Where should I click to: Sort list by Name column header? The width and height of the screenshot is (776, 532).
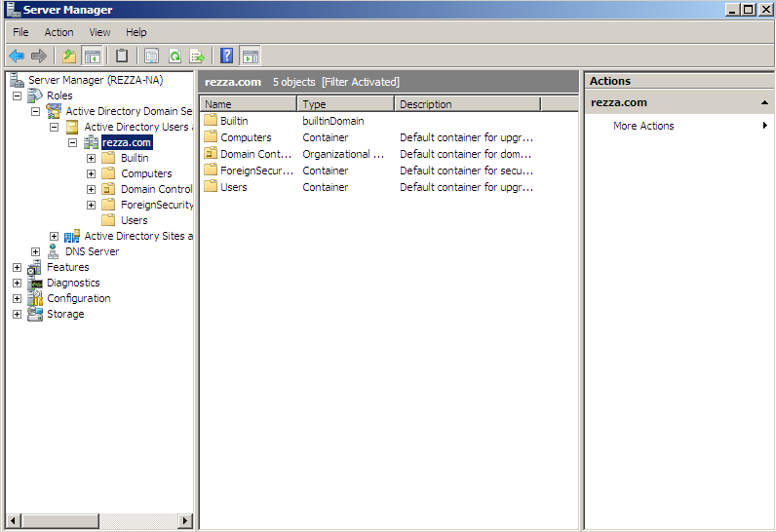(248, 104)
